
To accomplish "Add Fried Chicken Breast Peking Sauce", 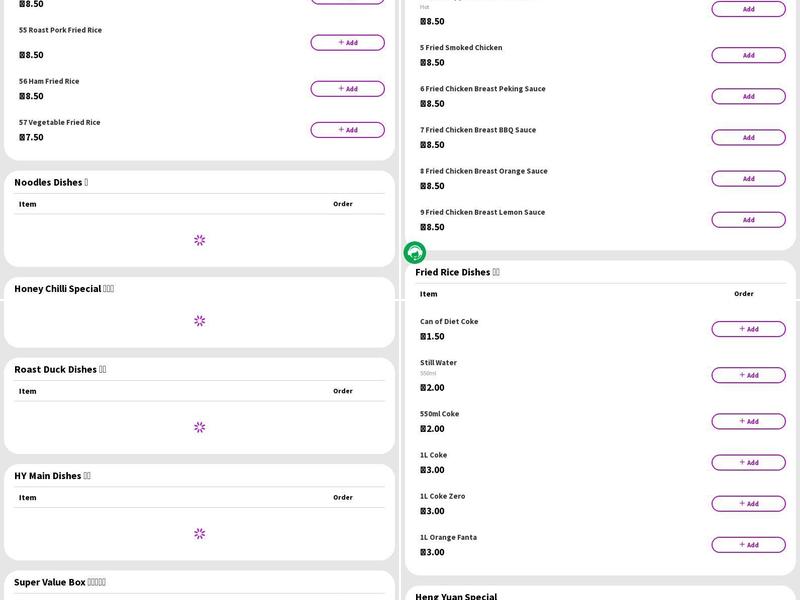I will tap(748, 96).
